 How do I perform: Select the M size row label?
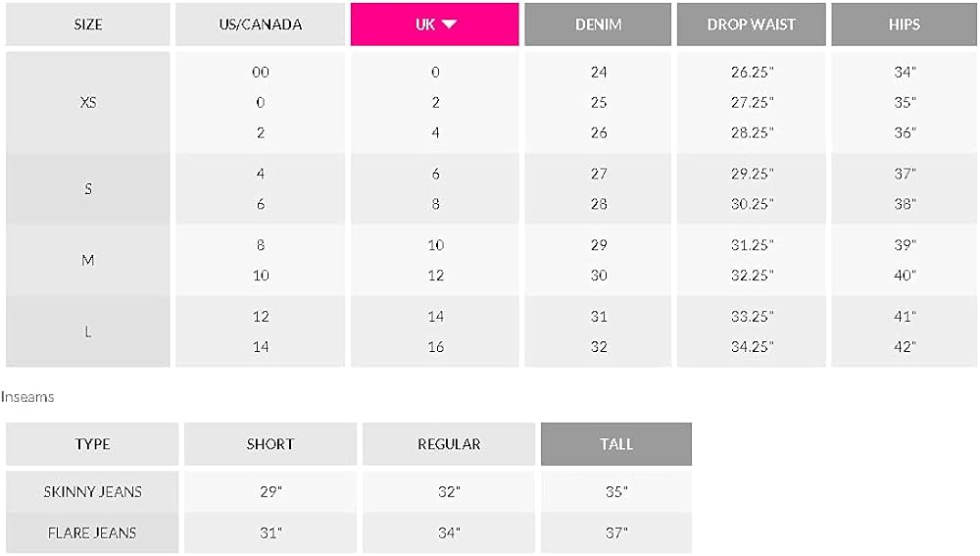coord(88,260)
